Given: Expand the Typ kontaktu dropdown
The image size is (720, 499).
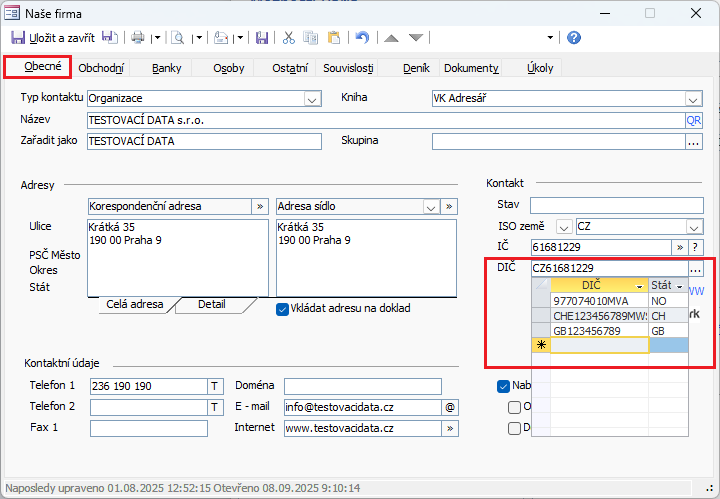Looking at the screenshot, I should [x=311, y=99].
